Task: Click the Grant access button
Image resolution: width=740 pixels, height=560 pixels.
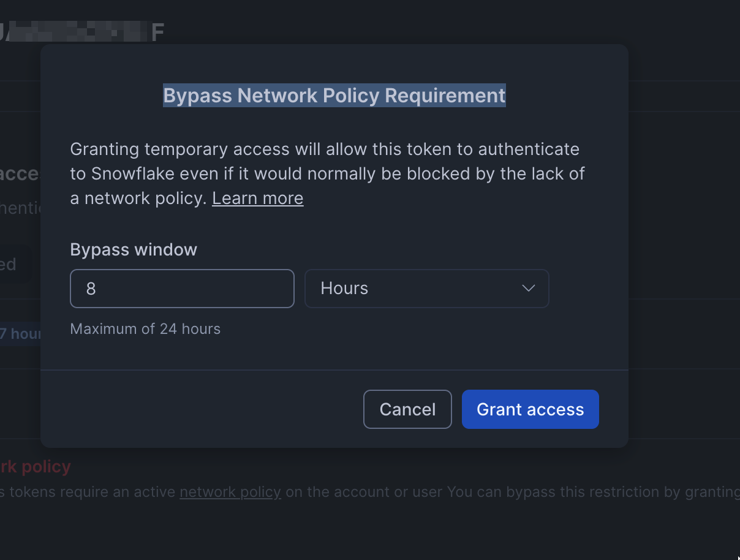Action: tap(530, 409)
